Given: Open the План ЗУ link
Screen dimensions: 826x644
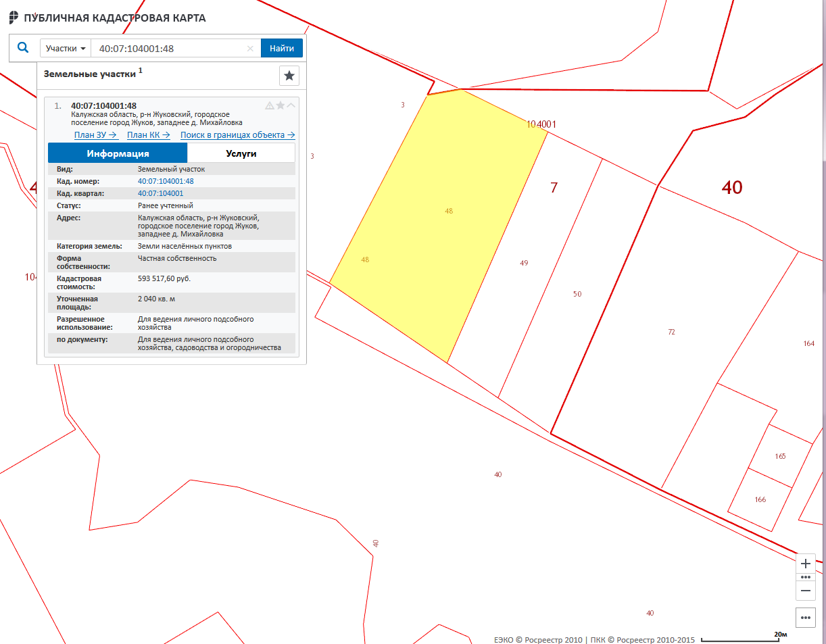Looking at the screenshot, I should [96, 135].
